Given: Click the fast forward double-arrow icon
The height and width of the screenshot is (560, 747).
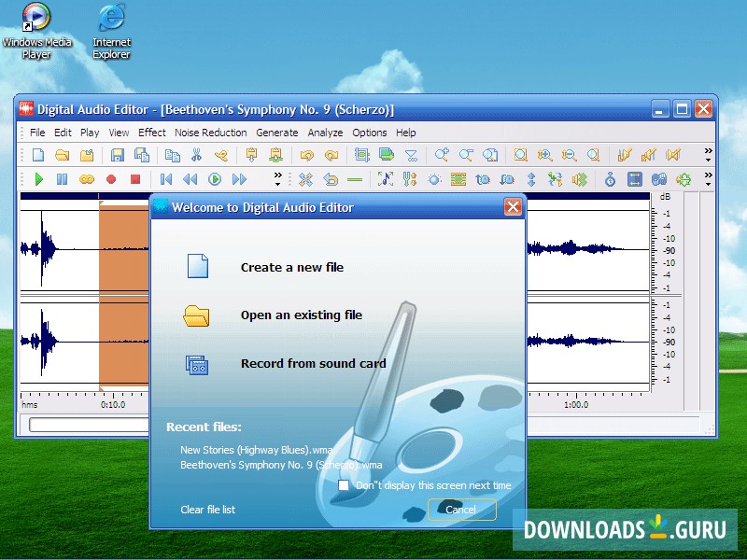Looking at the screenshot, I should [x=239, y=179].
